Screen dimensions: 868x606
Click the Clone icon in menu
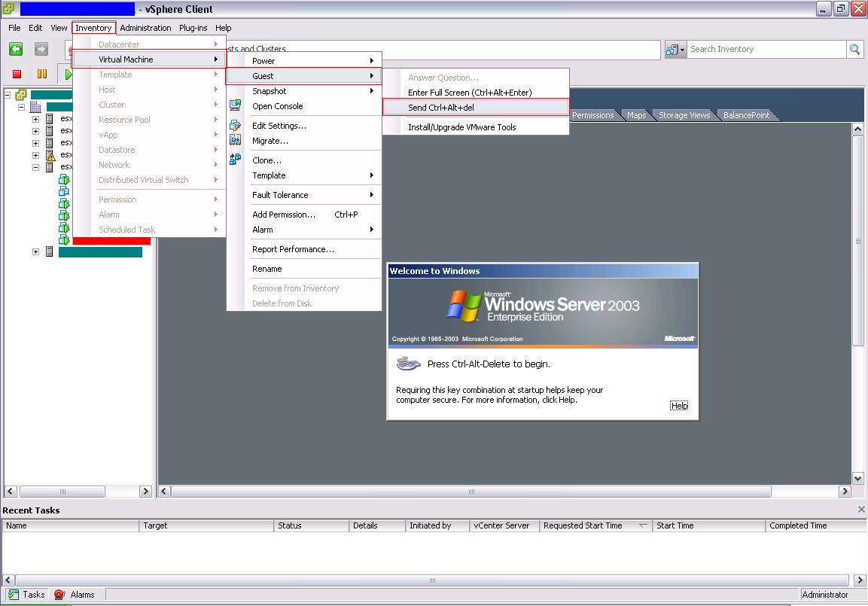pyautogui.click(x=236, y=160)
